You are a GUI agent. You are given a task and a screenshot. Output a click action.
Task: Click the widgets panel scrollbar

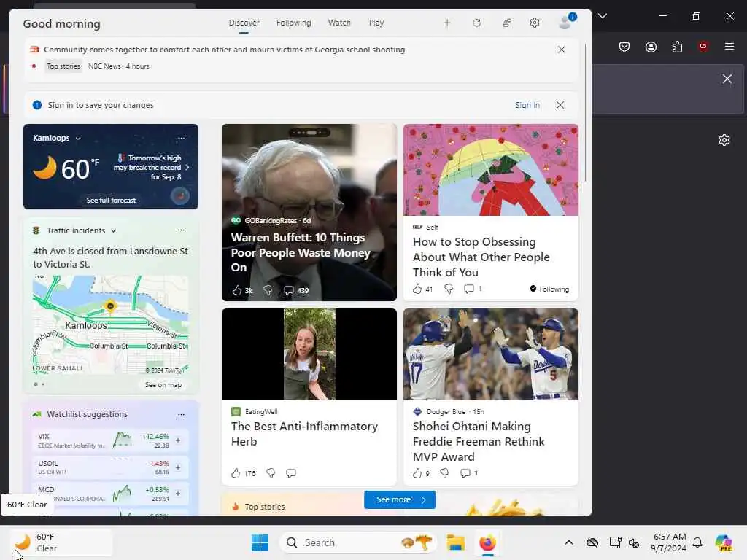pos(585,112)
